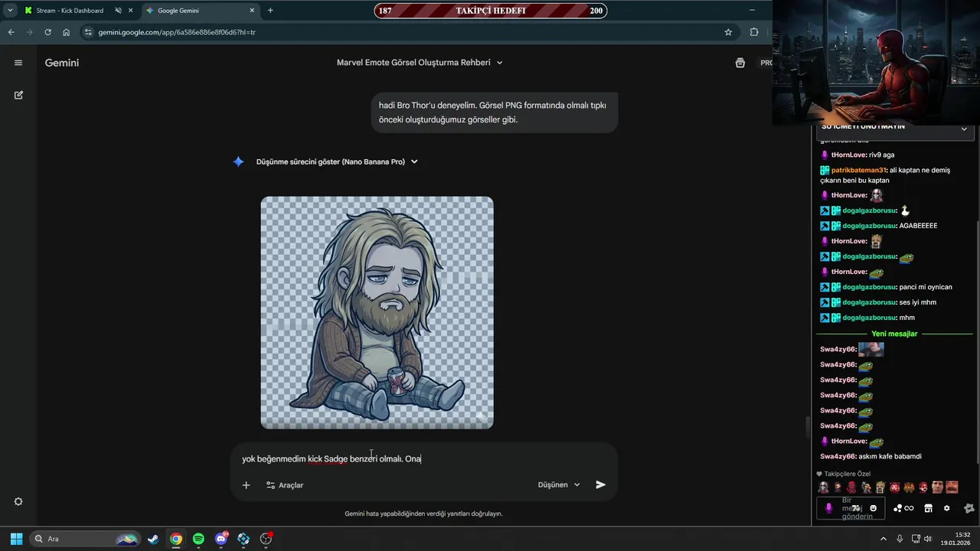This screenshot has width=980, height=551.
Task: Open Steam from the taskbar
Action: tap(154, 539)
